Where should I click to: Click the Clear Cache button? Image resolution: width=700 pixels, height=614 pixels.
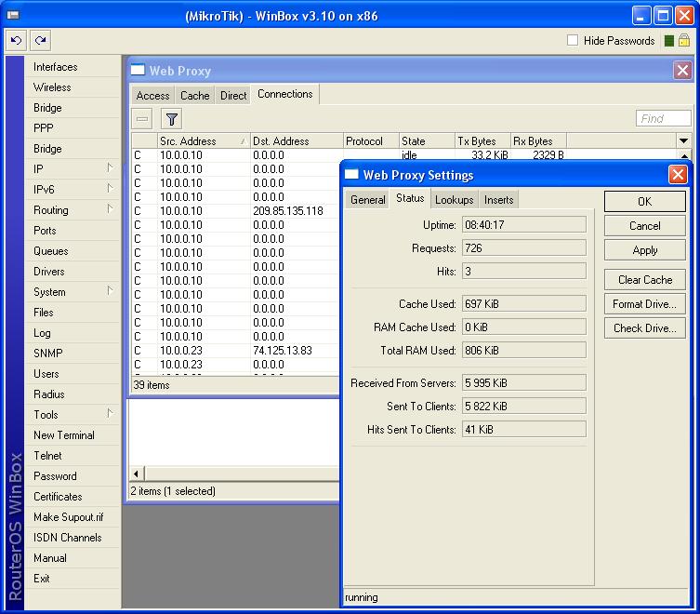pos(644,280)
